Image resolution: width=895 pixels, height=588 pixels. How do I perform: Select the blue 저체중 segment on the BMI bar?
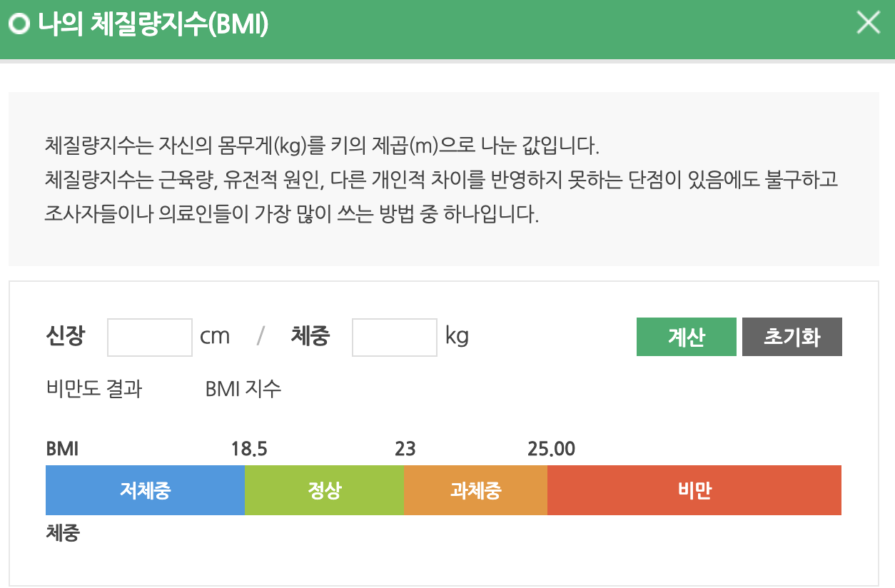tap(145, 490)
